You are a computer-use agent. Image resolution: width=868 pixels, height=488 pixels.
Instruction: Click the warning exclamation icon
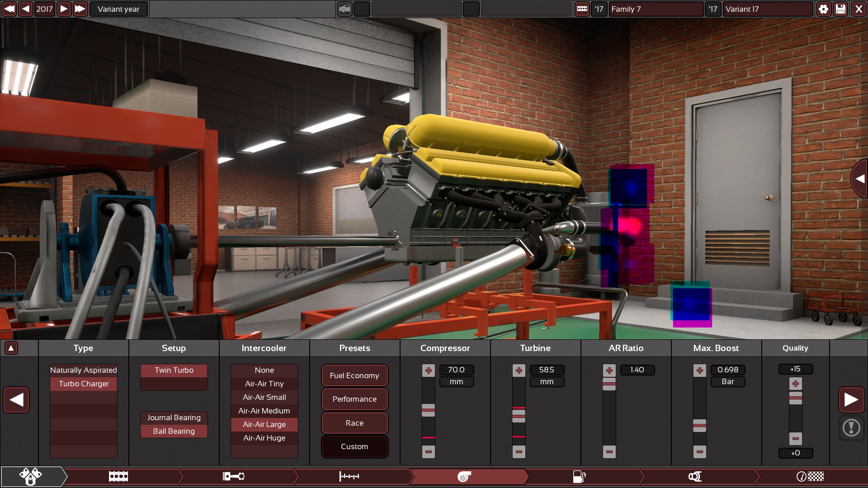pyautogui.click(x=851, y=427)
